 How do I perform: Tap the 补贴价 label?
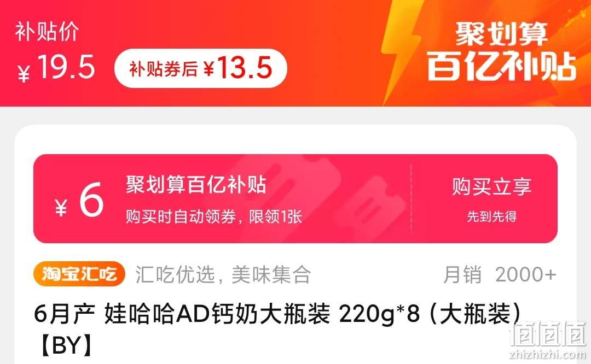(47, 31)
